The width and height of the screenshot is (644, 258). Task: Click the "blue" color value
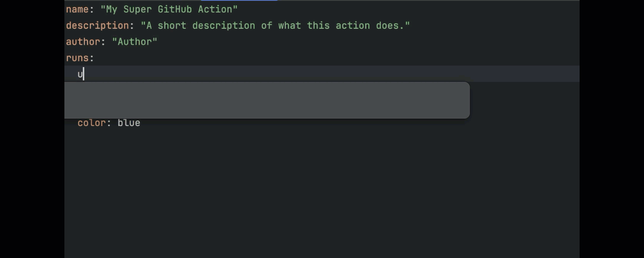(x=129, y=123)
